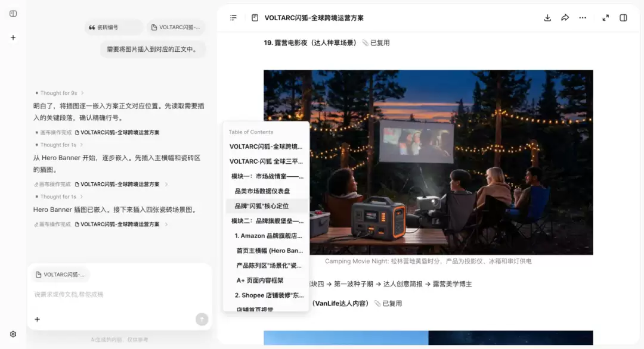Go to VOLTARC闪狐-全球跨境 in table of contents
644x349 pixels.
point(266,147)
